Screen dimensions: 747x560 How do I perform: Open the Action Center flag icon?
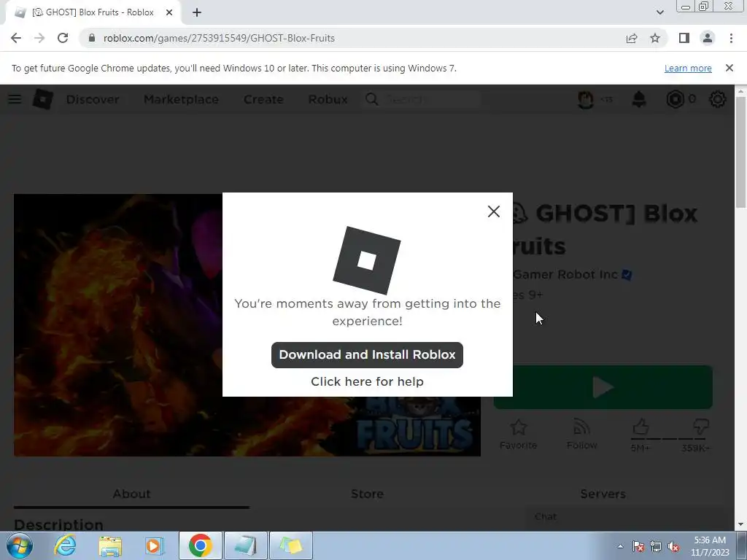638,546
